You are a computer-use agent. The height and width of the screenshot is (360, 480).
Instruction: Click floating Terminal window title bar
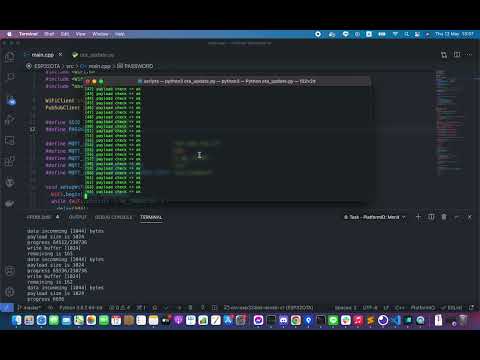[x=227, y=81]
